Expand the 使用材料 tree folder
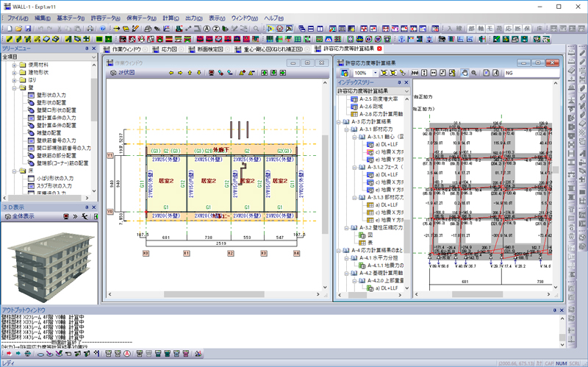Image resolution: width=588 pixels, height=367 pixels. click(x=14, y=65)
